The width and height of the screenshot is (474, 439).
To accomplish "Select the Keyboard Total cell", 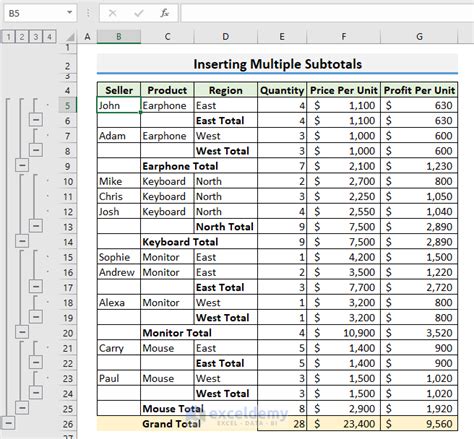I will pyautogui.click(x=167, y=242).
